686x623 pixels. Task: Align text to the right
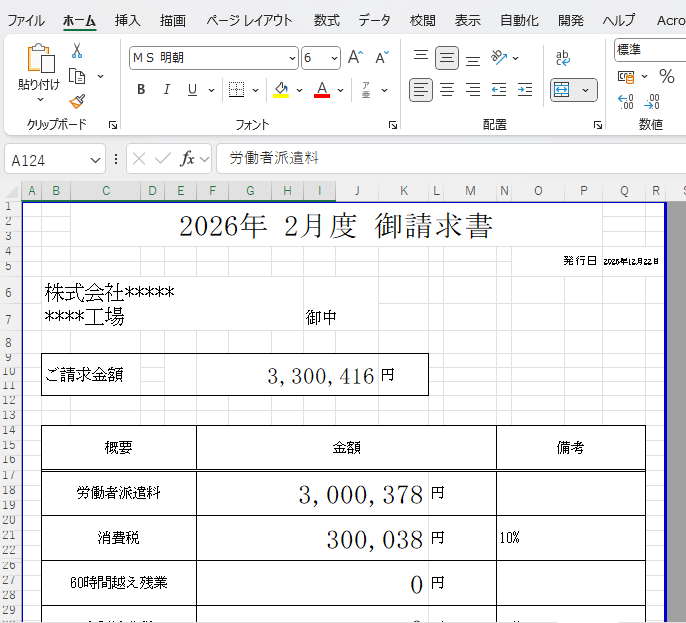click(472, 90)
